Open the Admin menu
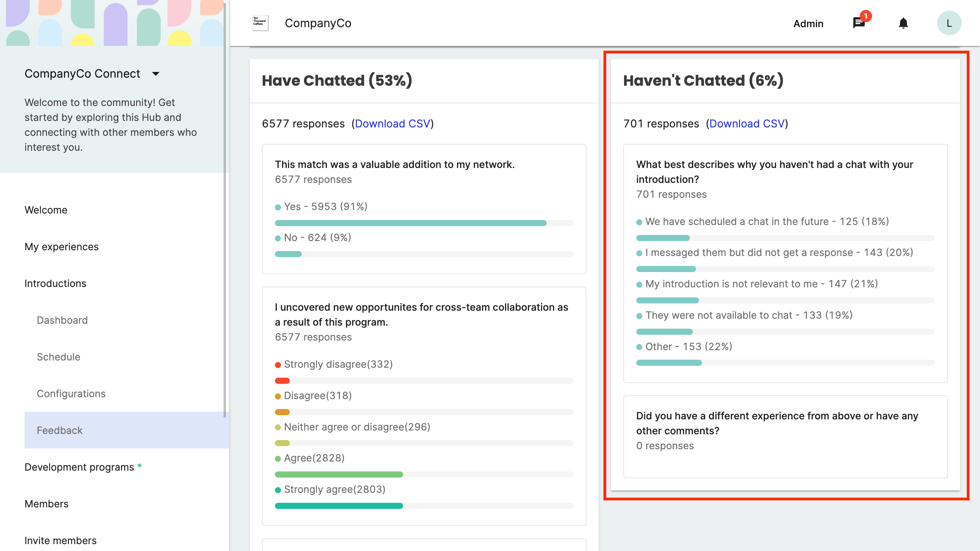The height and width of the screenshot is (551, 980). (808, 23)
